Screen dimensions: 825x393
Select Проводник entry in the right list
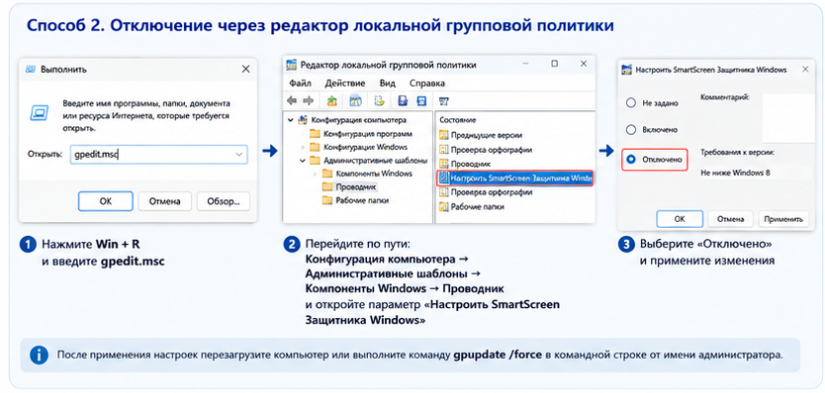(x=470, y=164)
